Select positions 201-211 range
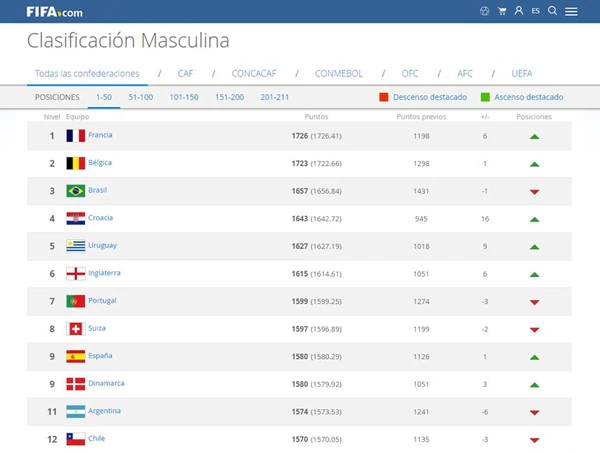 (x=274, y=97)
